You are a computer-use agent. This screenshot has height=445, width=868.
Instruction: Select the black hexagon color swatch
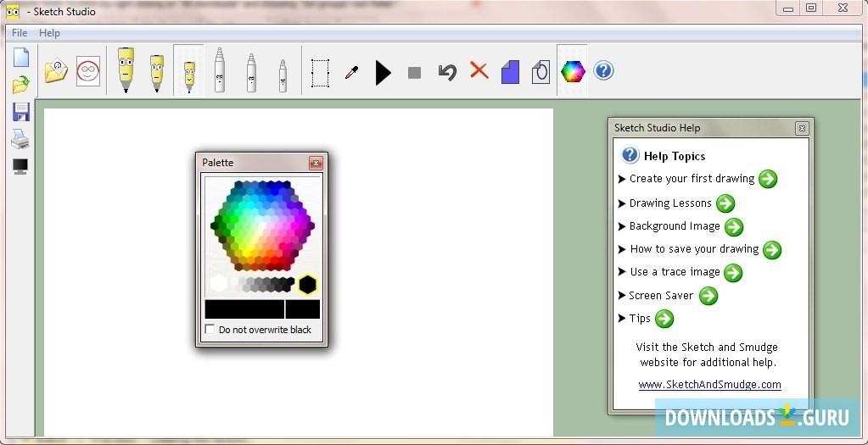coord(307,284)
